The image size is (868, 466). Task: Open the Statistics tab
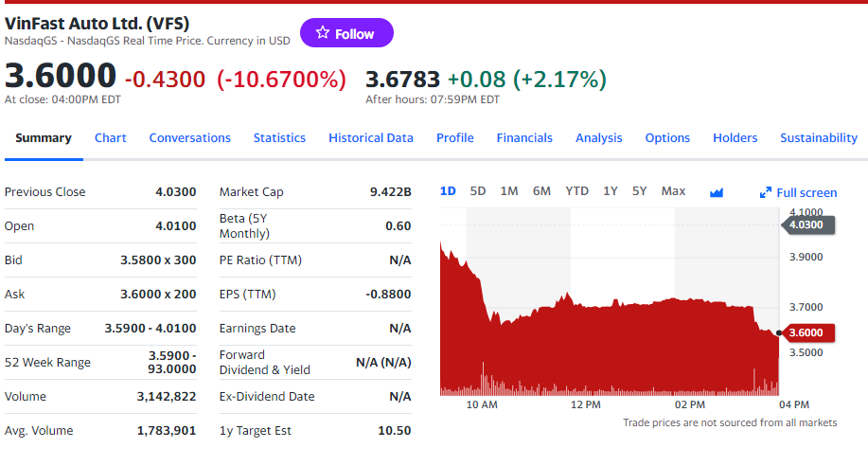pyautogui.click(x=279, y=137)
